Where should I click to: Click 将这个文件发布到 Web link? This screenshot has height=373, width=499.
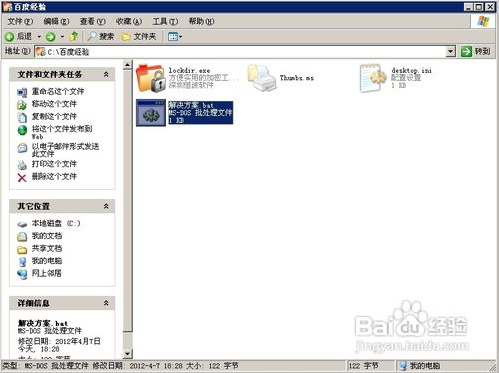[62, 132]
